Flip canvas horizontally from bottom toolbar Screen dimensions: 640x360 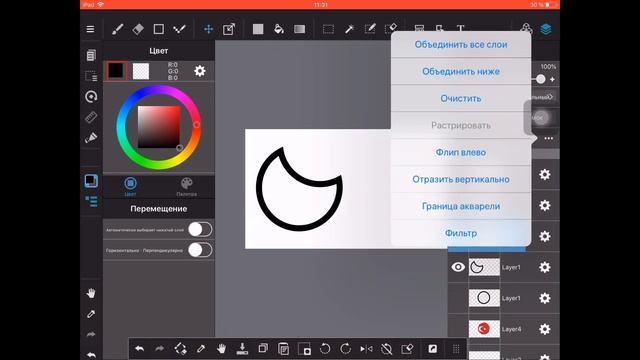tap(366, 349)
